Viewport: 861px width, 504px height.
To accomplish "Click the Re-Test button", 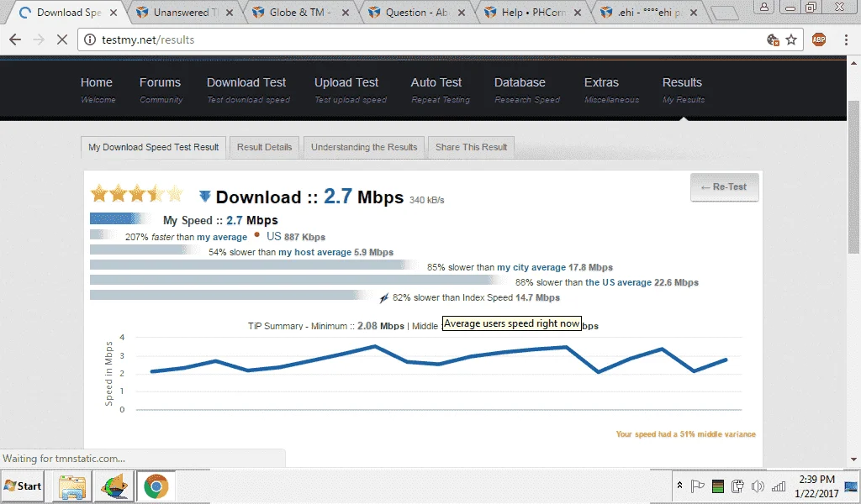I will [724, 187].
